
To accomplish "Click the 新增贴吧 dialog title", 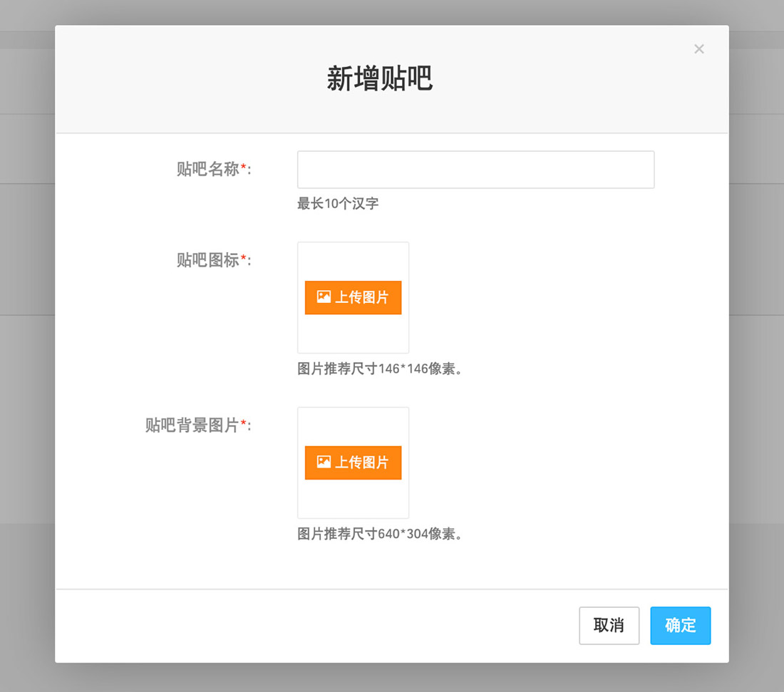I will (x=379, y=79).
